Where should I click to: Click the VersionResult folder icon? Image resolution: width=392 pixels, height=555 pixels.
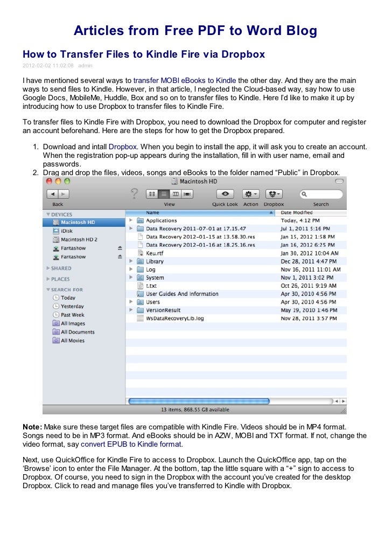(140, 310)
